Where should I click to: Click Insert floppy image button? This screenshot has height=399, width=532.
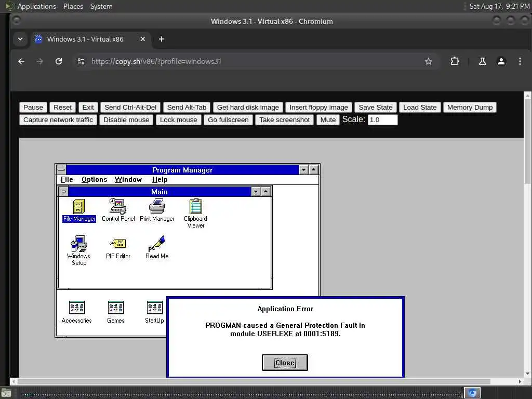click(318, 107)
